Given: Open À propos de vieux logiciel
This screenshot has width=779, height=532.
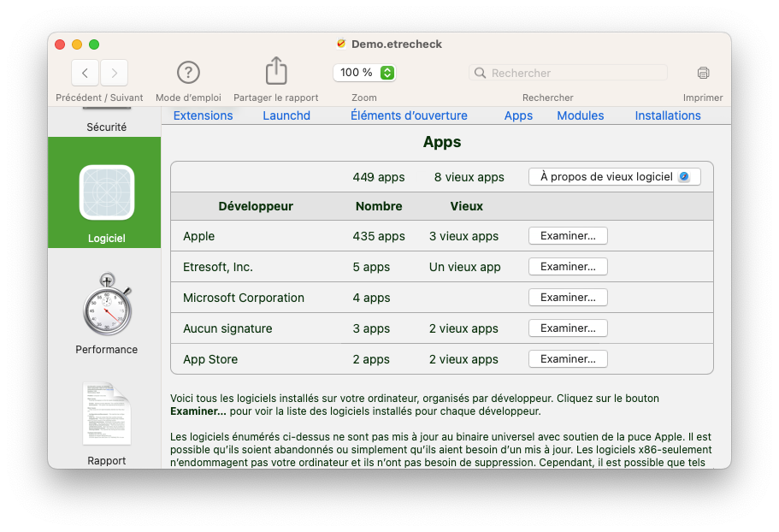Looking at the screenshot, I should (x=615, y=177).
